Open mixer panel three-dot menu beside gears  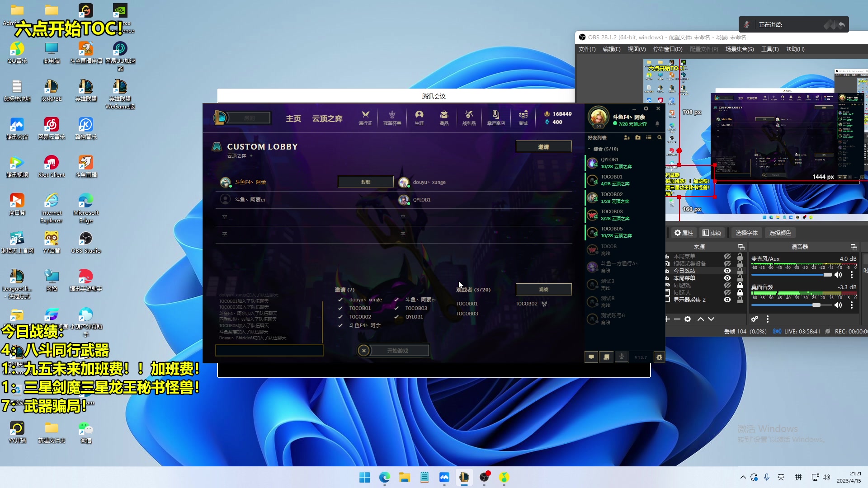[x=768, y=319]
